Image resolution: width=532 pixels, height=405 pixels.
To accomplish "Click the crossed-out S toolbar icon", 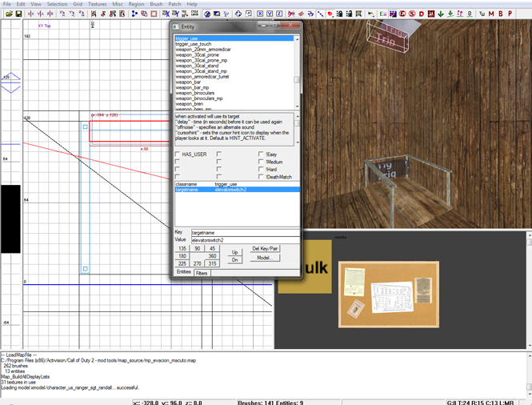I will [x=412, y=14].
